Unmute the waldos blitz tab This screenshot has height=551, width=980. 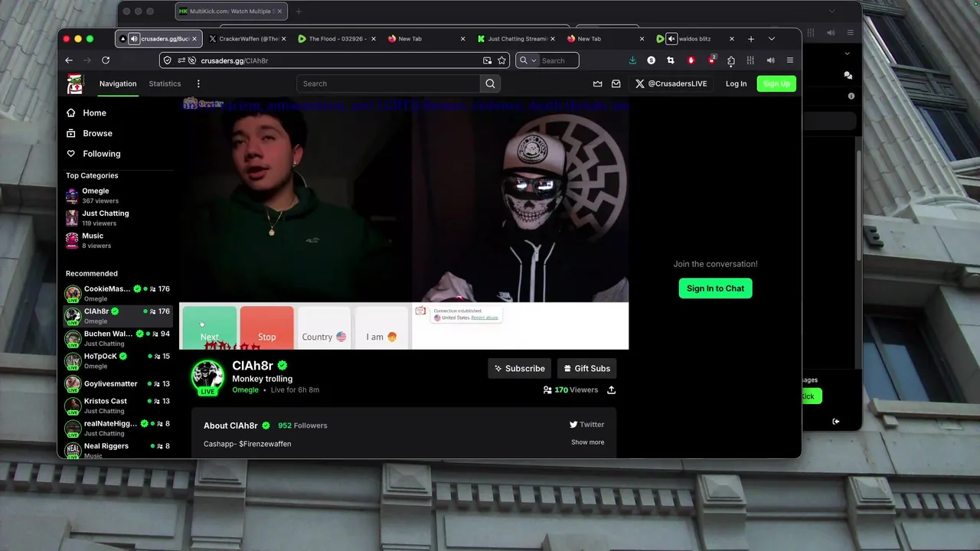coord(671,38)
